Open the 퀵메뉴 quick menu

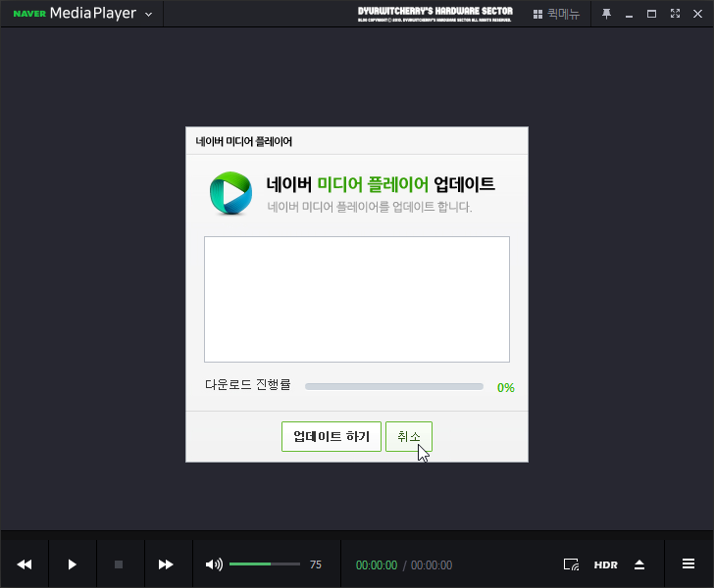[x=556, y=14]
